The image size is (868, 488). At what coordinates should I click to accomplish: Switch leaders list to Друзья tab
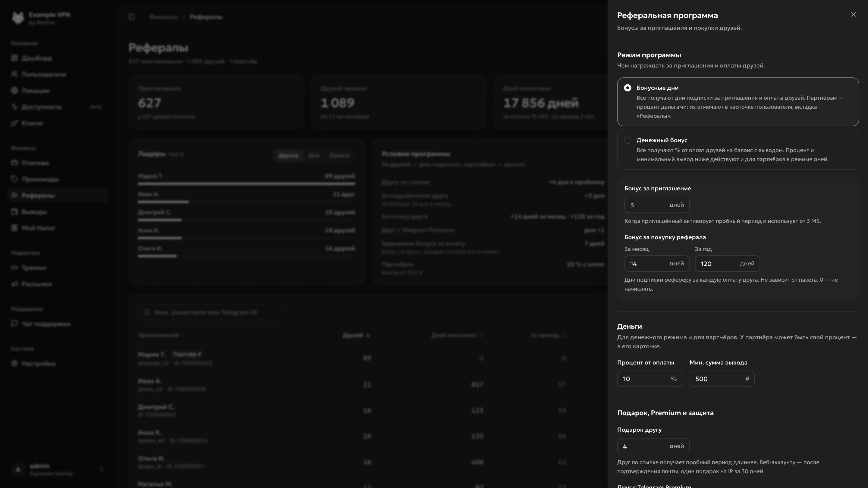pos(288,155)
